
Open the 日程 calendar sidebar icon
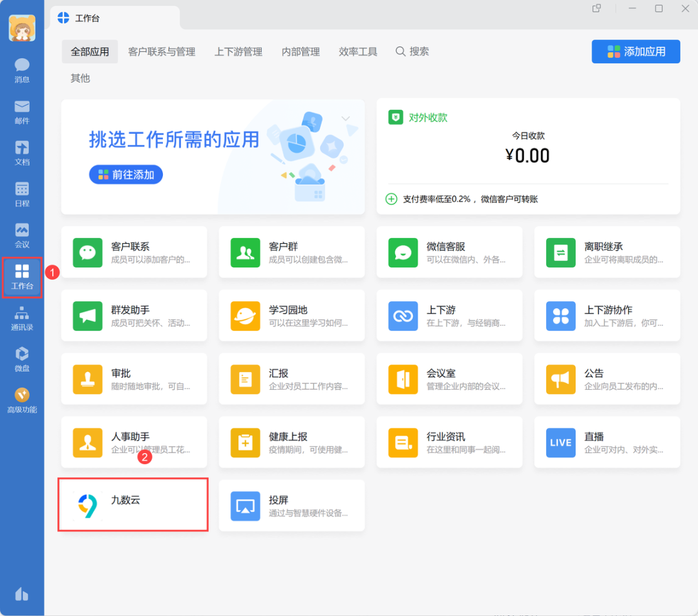[22, 195]
